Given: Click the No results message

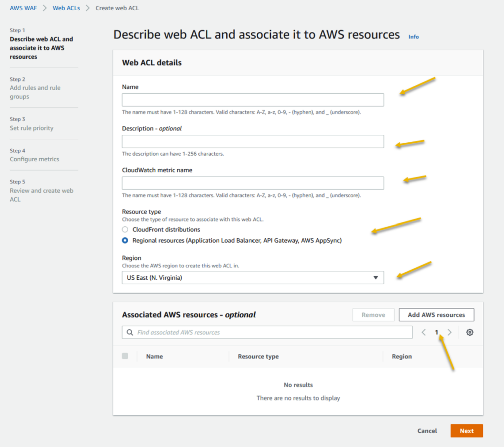Looking at the screenshot, I should pos(298,385).
